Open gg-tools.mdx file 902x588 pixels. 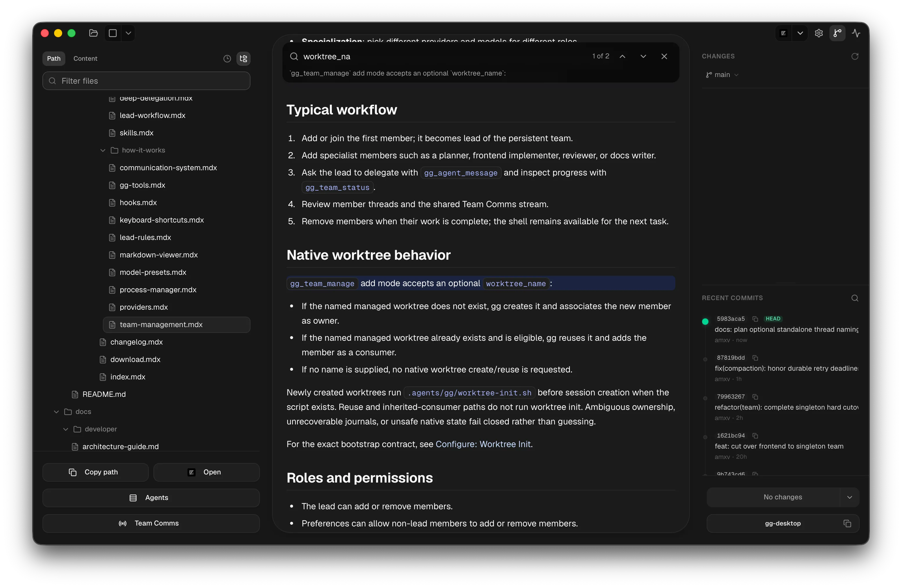(142, 185)
